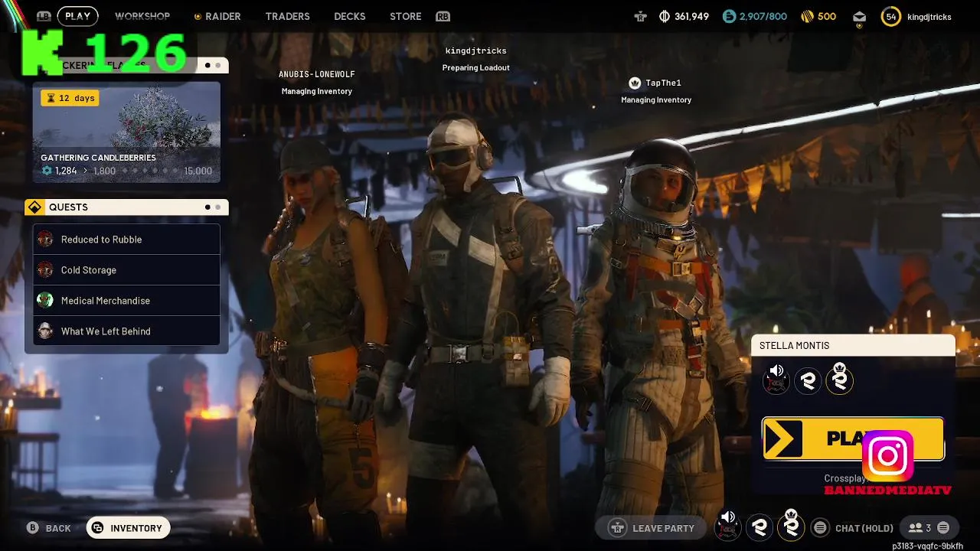The height and width of the screenshot is (551, 980).
Task: Click the green icon beside Medical Merchandise
Action: click(x=45, y=301)
